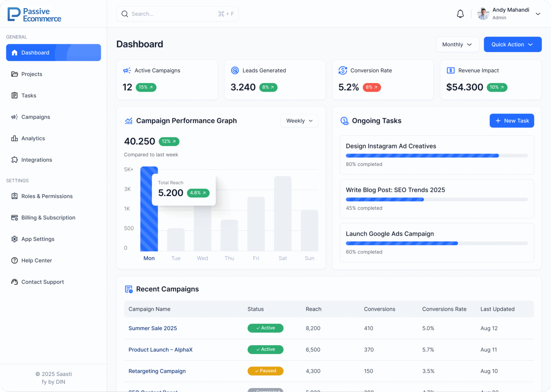The height and width of the screenshot is (392, 551).
Task: Click the Ongoing Tasks clock icon
Action: coord(344,121)
